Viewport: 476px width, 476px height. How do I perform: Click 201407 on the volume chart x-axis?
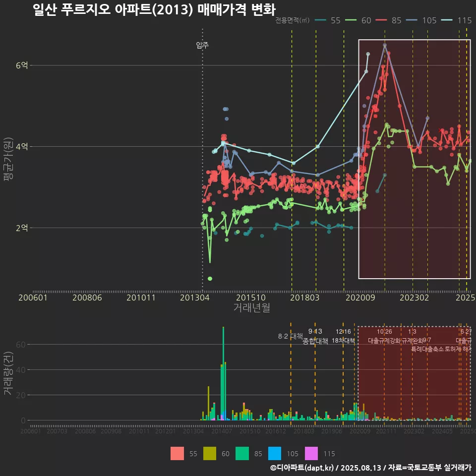[x=222, y=431]
